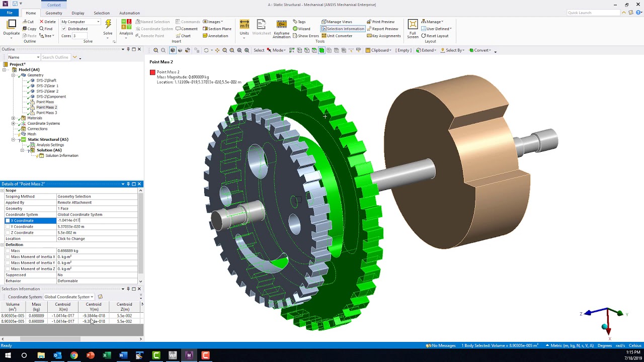This screenshot has height=362, width=644.
Task: Check the Y Coordinate parameter box
Action: click(x=8, y=227)
